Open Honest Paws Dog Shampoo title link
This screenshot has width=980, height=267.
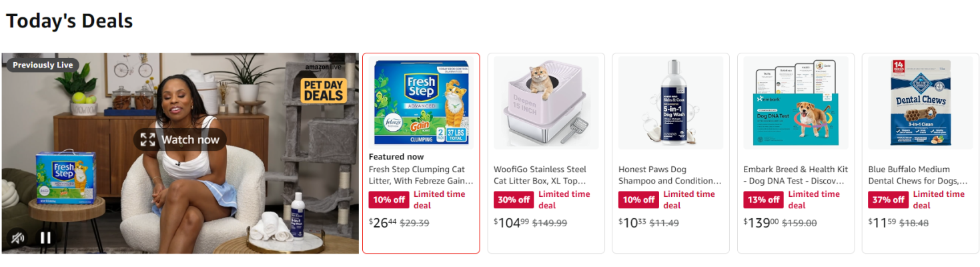click(x=670, y=175)
